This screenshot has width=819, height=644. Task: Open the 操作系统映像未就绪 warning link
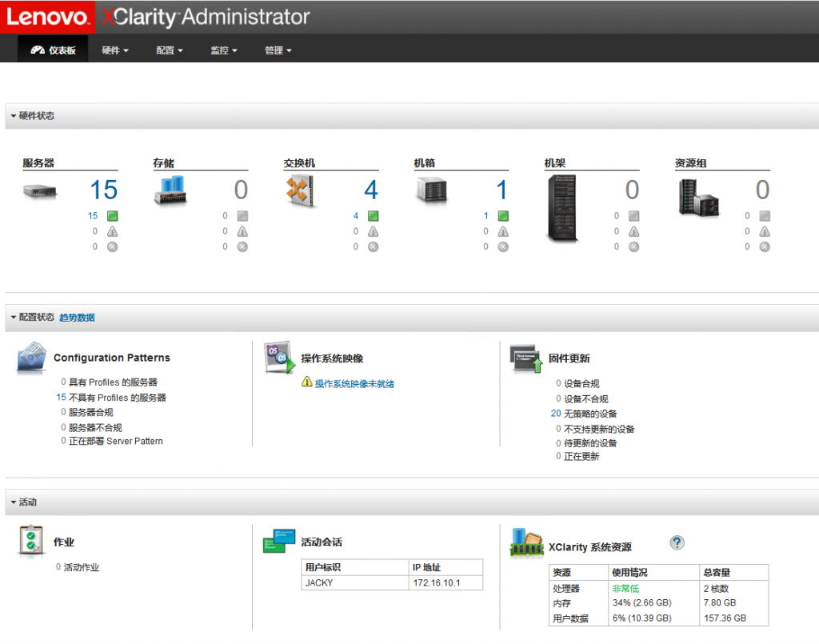(354, 384)
